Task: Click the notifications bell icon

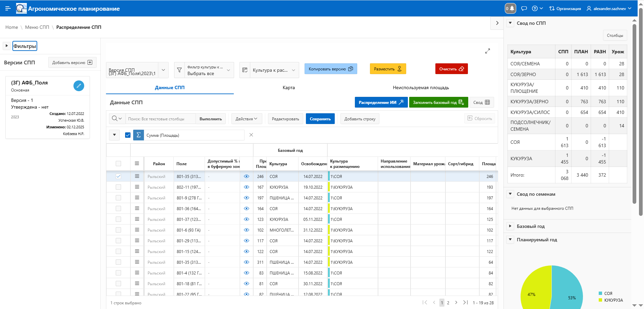Action: click(511, 8)
